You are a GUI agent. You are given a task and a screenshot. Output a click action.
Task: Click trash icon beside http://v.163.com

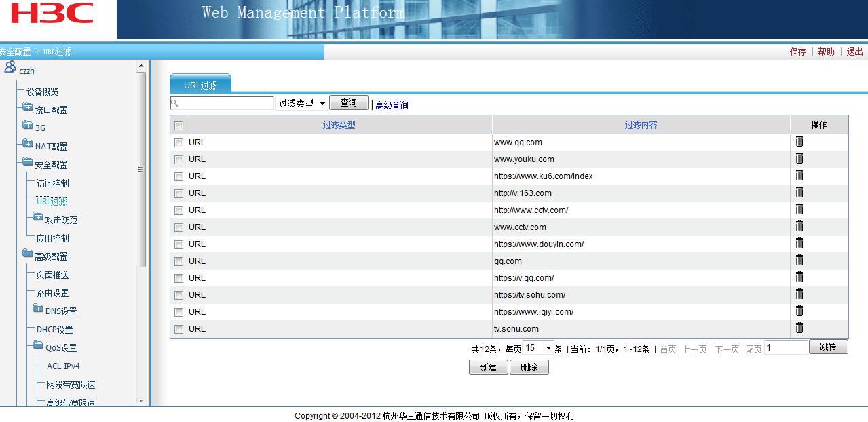point(799,192)
